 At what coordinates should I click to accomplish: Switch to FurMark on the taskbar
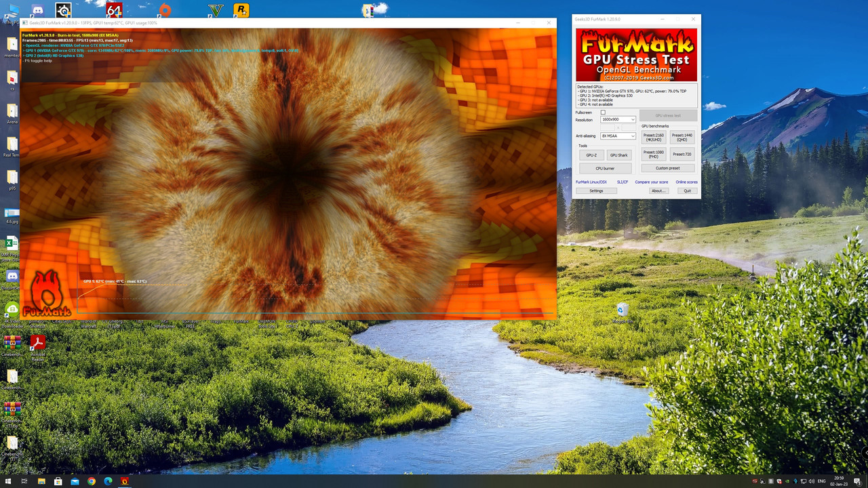(x=125, y=481)
